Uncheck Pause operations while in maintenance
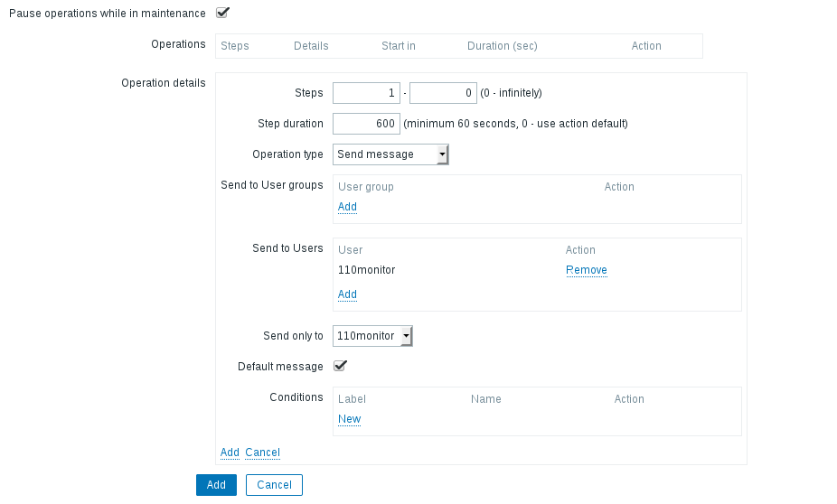 tap(222, 13)
